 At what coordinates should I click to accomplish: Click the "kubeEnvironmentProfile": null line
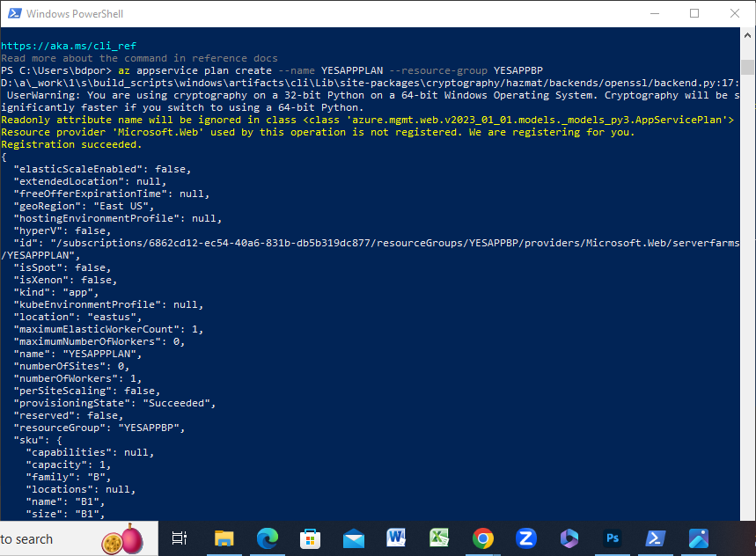pyautogui.click(x=108, y=305)
